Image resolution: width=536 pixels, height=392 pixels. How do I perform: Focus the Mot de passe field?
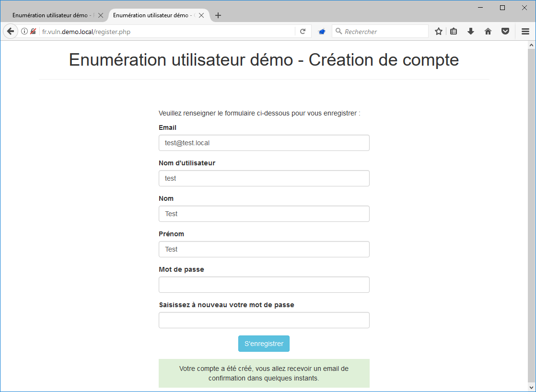[x=264, y=285]
